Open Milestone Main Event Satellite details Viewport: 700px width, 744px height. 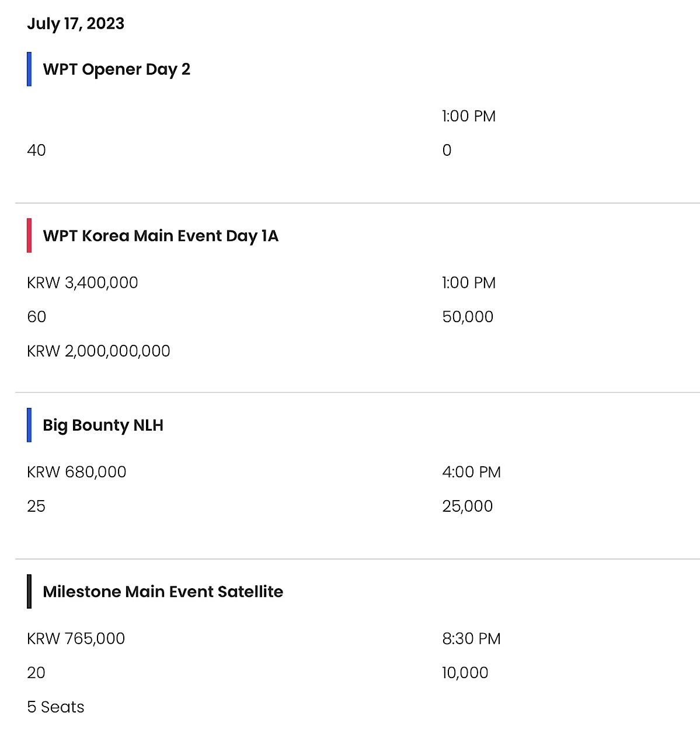pos(163,592)
